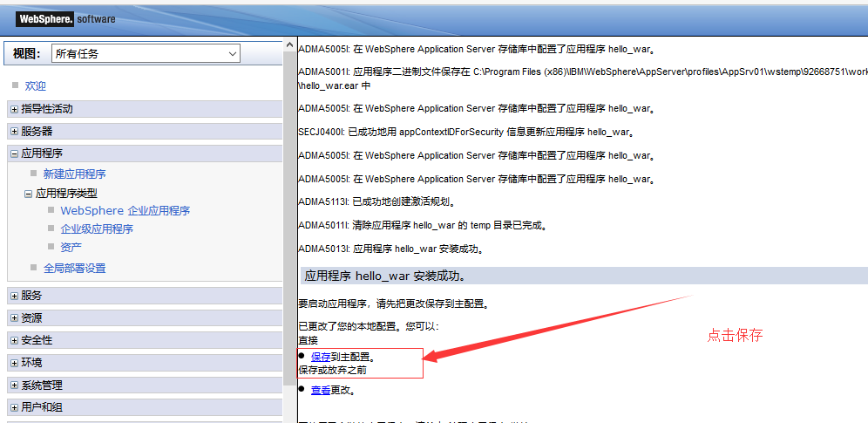The width and height of the screenshot is (868, 423).
Task: Expand the 系统管理 section
Action: click(15, 385)
